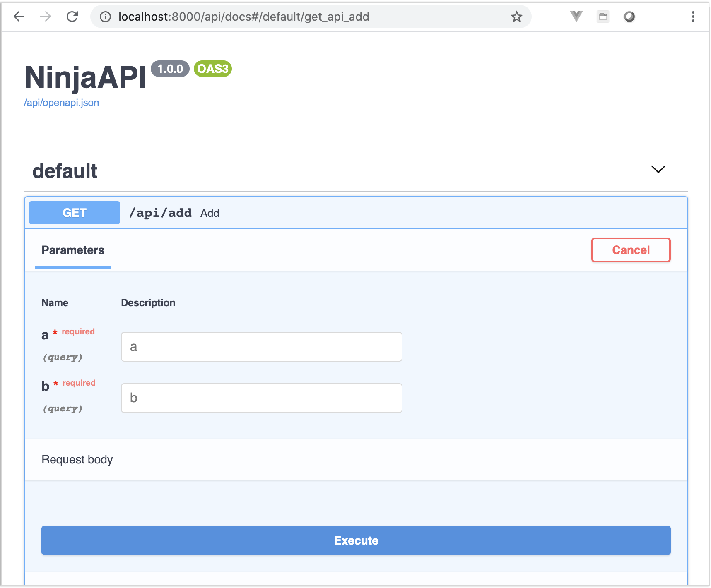Image resolution: width=711 pixels, height=588 pixels.
Task: Click the GET method badge
Action: click(74, 213)
